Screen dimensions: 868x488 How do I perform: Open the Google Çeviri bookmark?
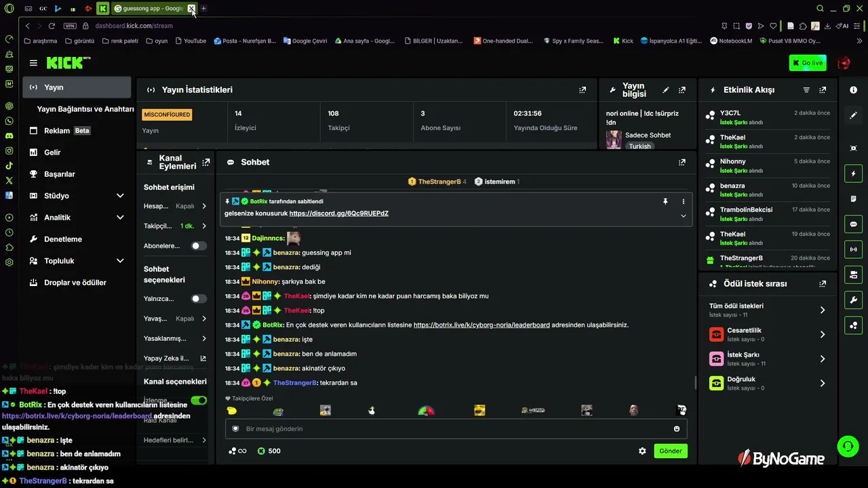tap(305, 41)
